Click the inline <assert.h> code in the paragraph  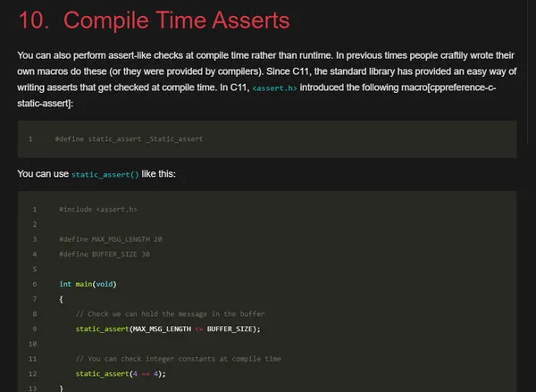coord(281,88)
